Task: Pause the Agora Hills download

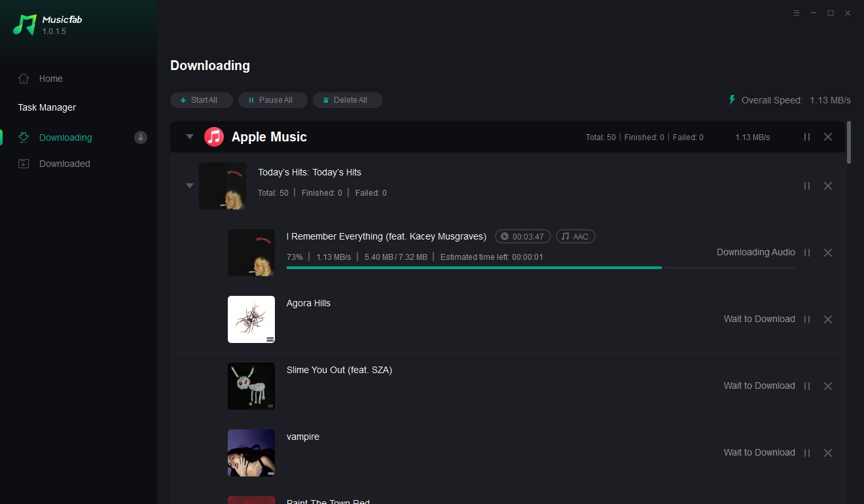Action: coord(807,319)
